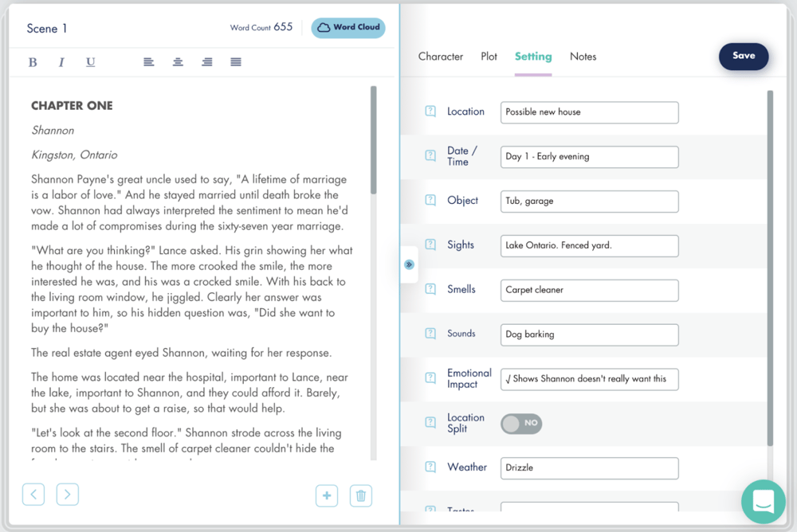Click the Setting panel scrollbar
797x532 pixels.
[770, 268]
